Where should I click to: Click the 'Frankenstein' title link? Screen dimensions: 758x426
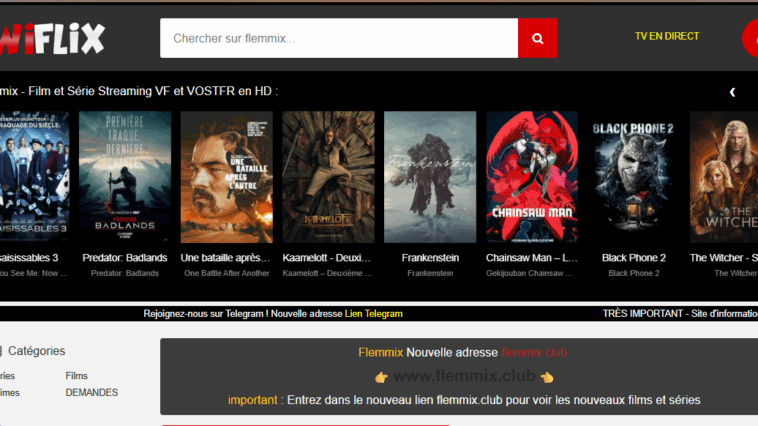tap(430, 258)
